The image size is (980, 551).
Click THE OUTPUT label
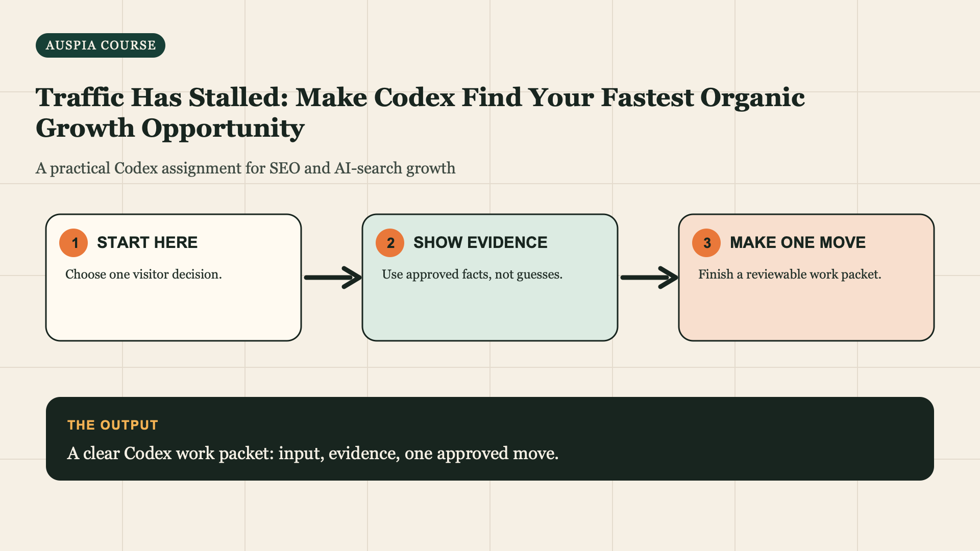click(x=113, y=425)
